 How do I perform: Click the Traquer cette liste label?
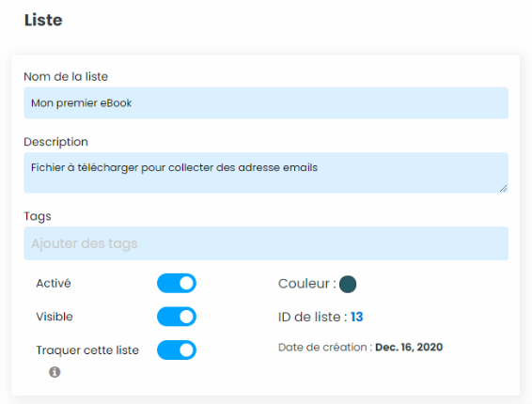tap(87, 350)
